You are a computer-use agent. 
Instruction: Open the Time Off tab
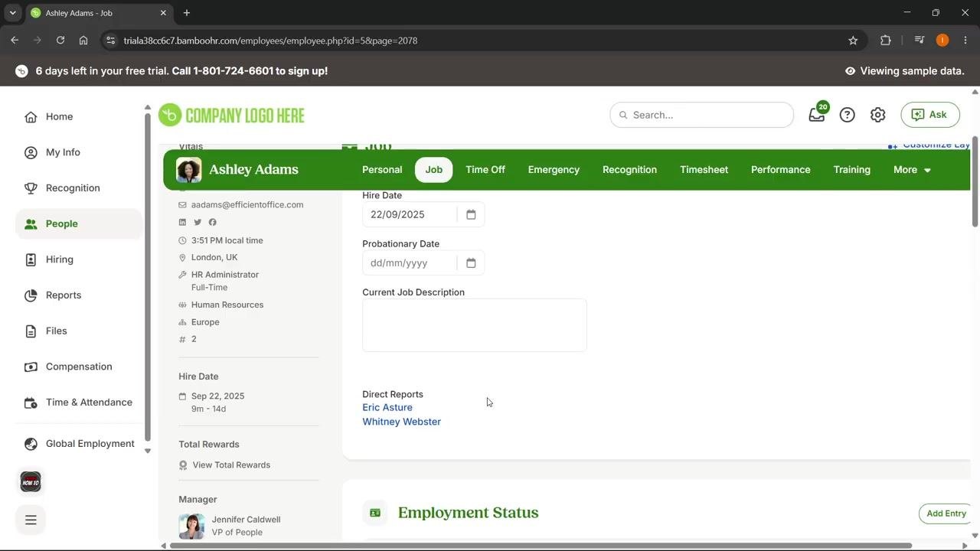[x=485, y=170]
